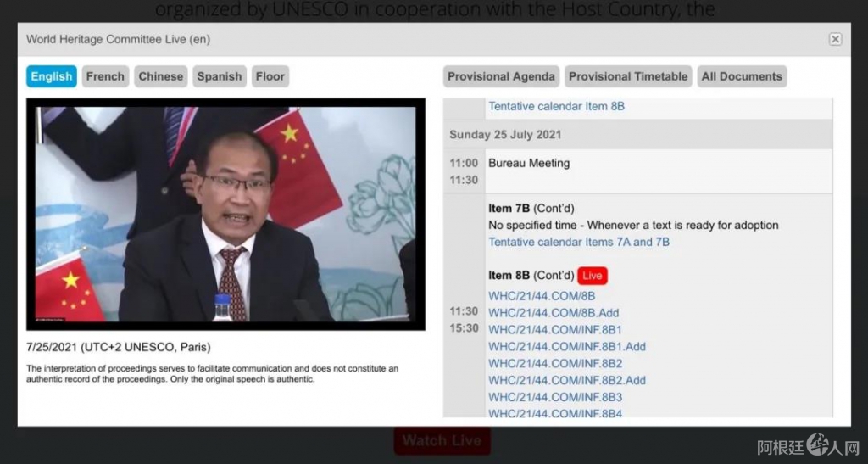
Task: Close the World Heritage Committee Live dialog
Action: [x=835, y=39]
